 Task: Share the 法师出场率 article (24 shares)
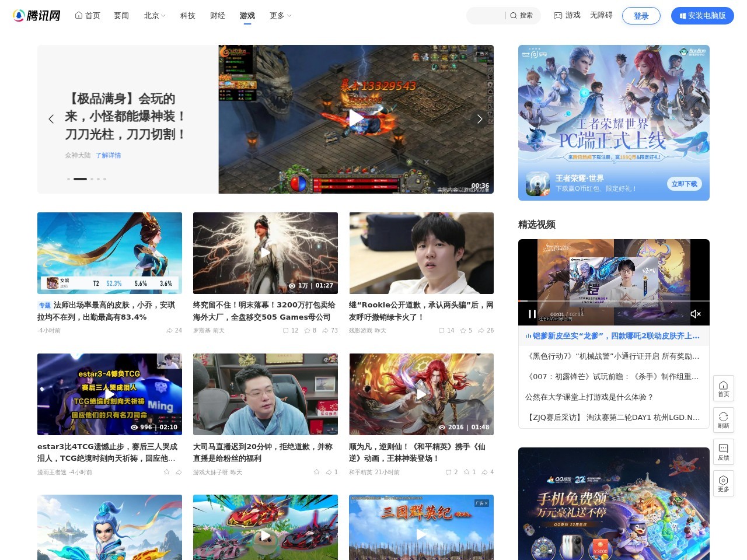[174, 330]
